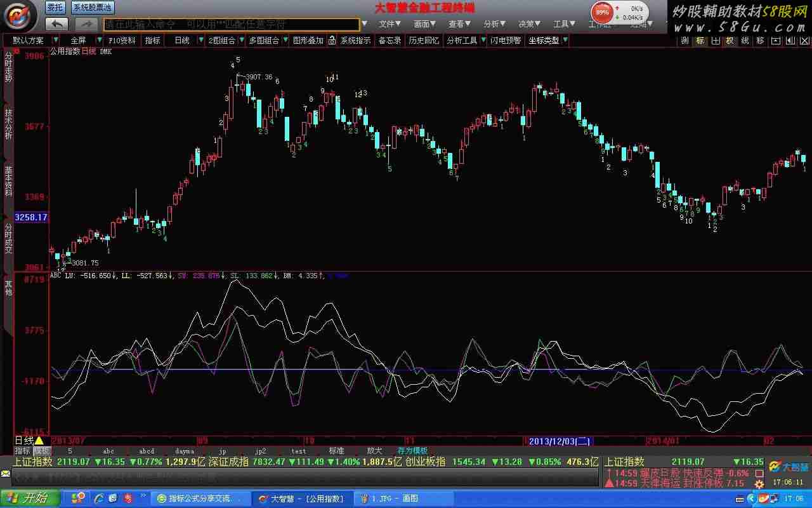Image resolution: width=812 pixels, height=508 pixels.
Task: Open the 分析 menu
Action: click(x=494, y=24)
